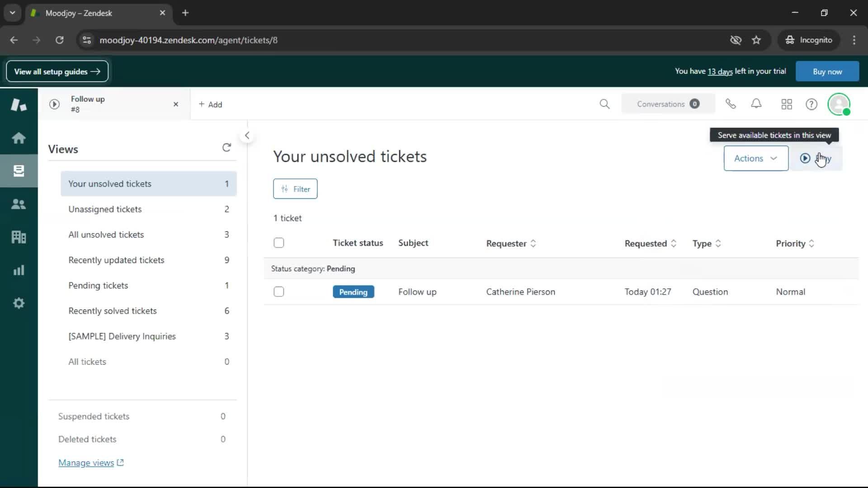
Task: Sort by the Type column
Action: click(x=707, y=244)
